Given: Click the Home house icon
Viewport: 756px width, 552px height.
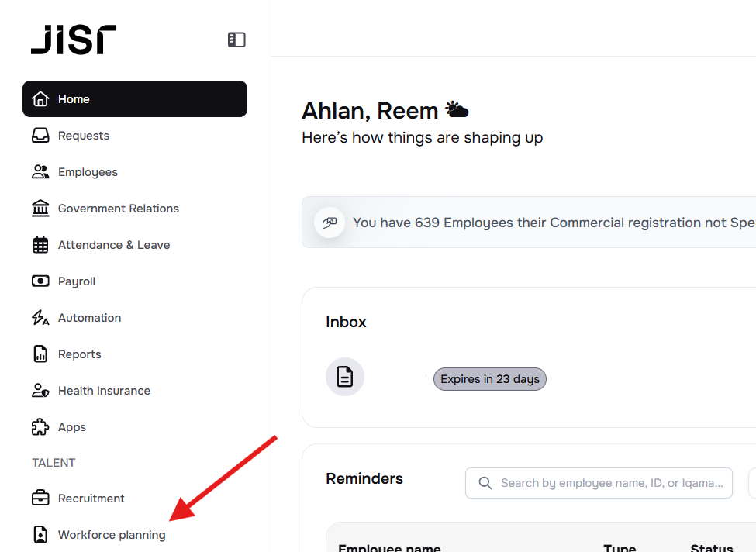Looking at the screenshot, I should 40,99.
